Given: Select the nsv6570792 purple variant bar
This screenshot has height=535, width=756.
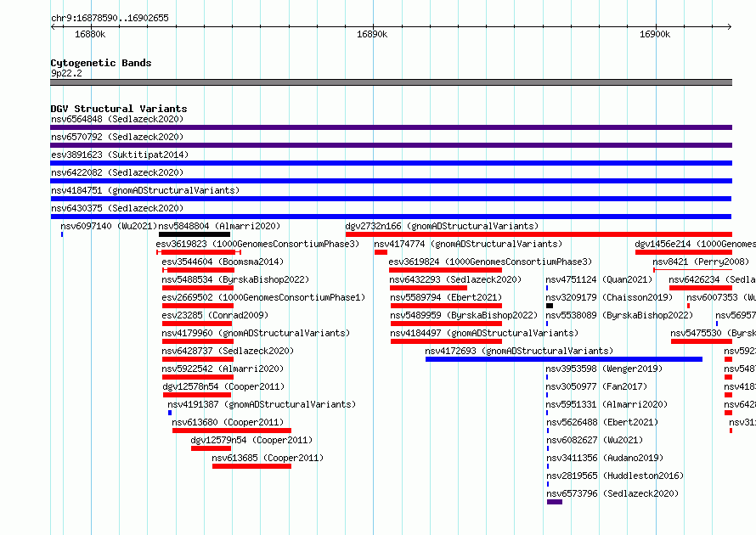Looking at the screenshot, I should [391, 145].
